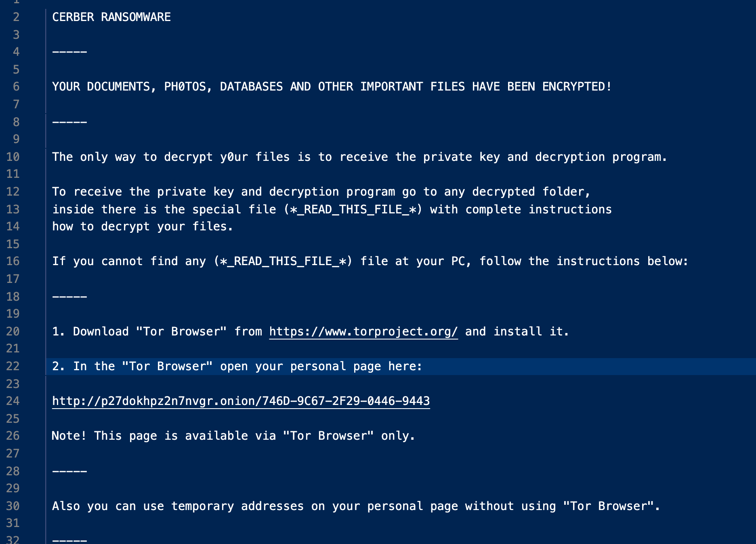Click "(*_READ_THIS_FILE_*)" on line 16
This screenshot has height=544, width=756.
pos(283,261)
